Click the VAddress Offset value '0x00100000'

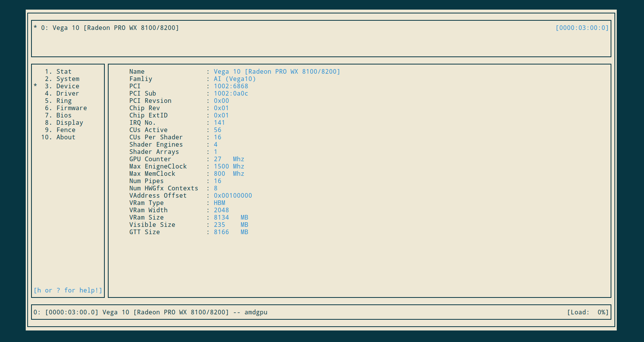click(233, 195)
